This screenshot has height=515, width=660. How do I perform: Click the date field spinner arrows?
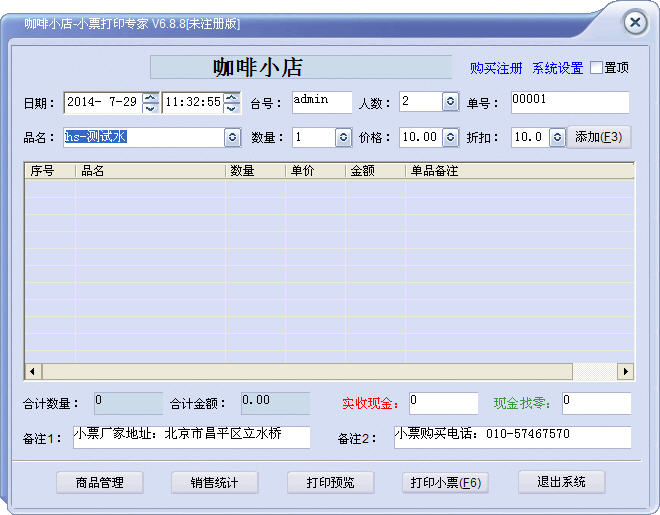[x=151, y=102]
